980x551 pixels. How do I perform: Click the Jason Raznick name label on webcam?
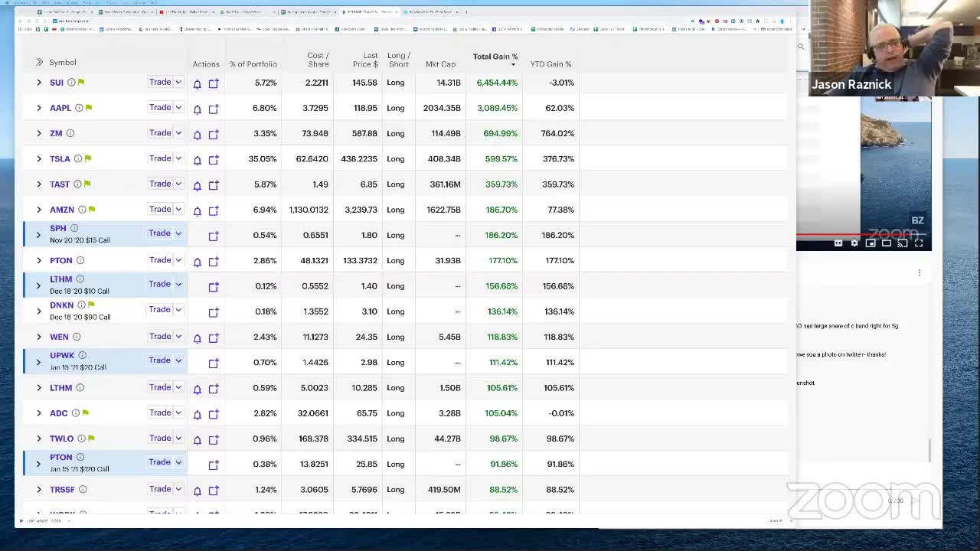click(x=851, y=84)
